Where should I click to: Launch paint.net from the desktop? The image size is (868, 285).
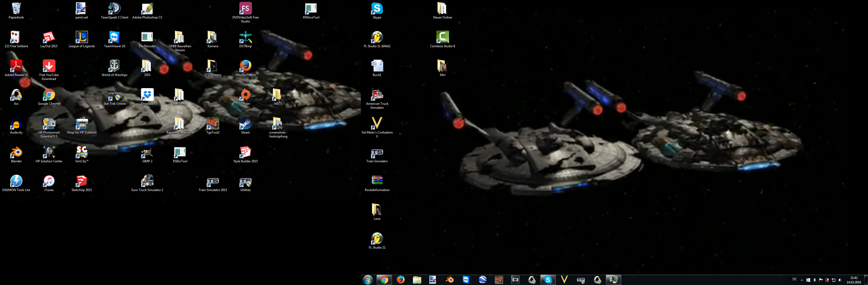click(82, 11)
